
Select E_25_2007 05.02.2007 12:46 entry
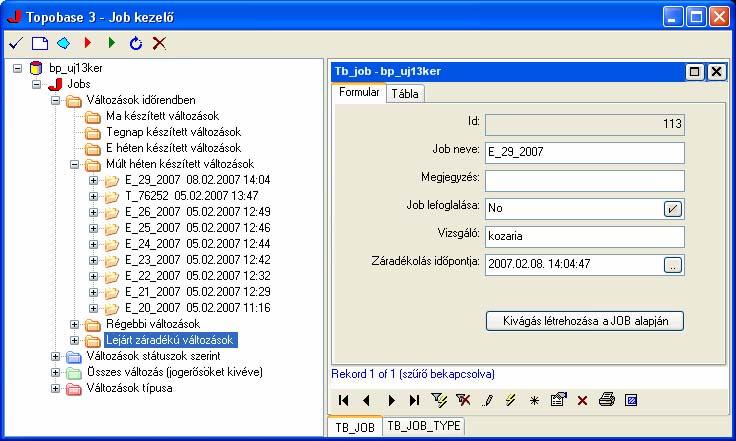click(x=198, y=228)
